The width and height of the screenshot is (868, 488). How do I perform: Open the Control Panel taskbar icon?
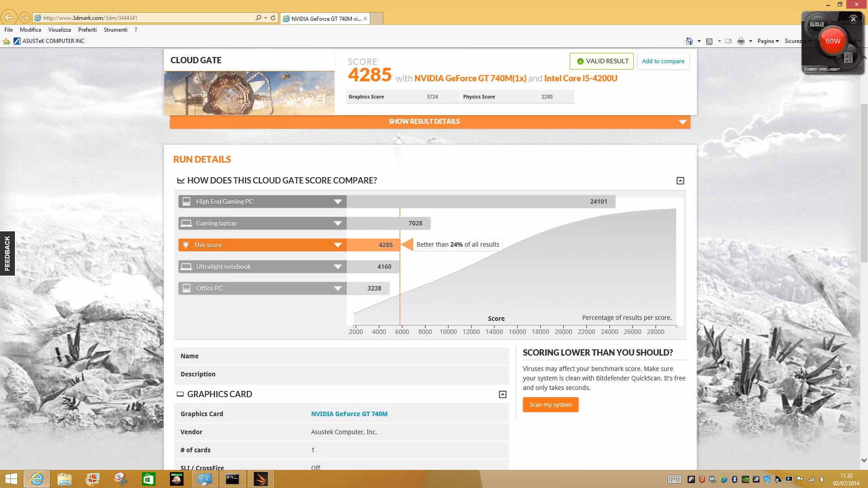tap(204, 479)
